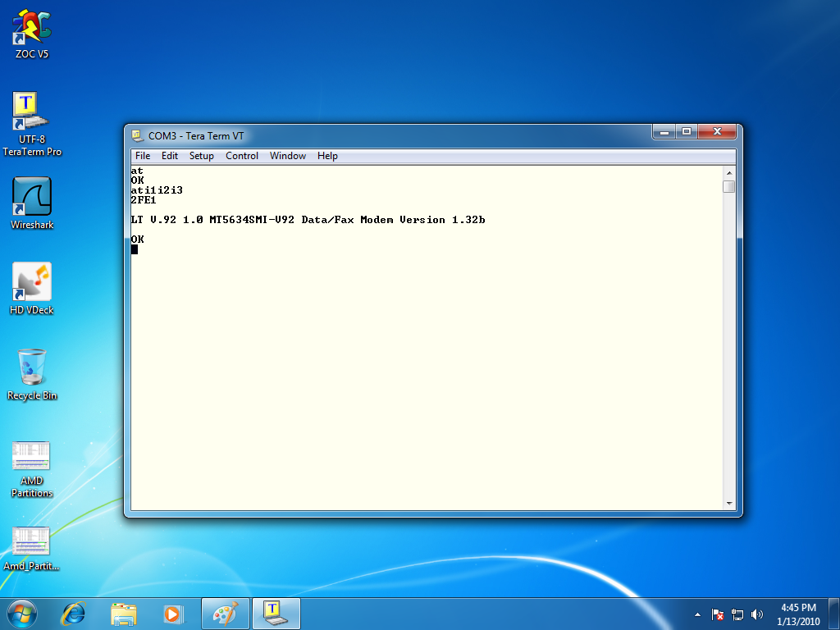Switch to Paint on the taskbar
840x630 pixels.
click(x=225, y=613)
